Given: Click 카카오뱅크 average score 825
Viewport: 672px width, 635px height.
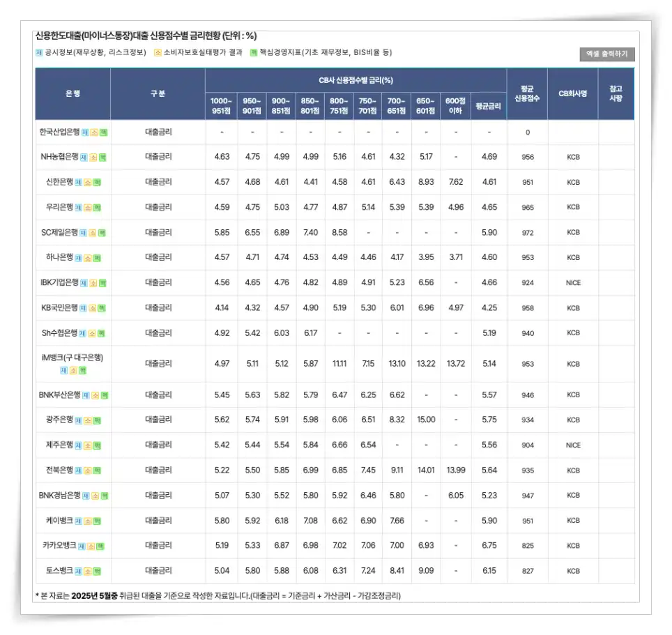Looking at the screenshot, I should click(x=528, y=546).
